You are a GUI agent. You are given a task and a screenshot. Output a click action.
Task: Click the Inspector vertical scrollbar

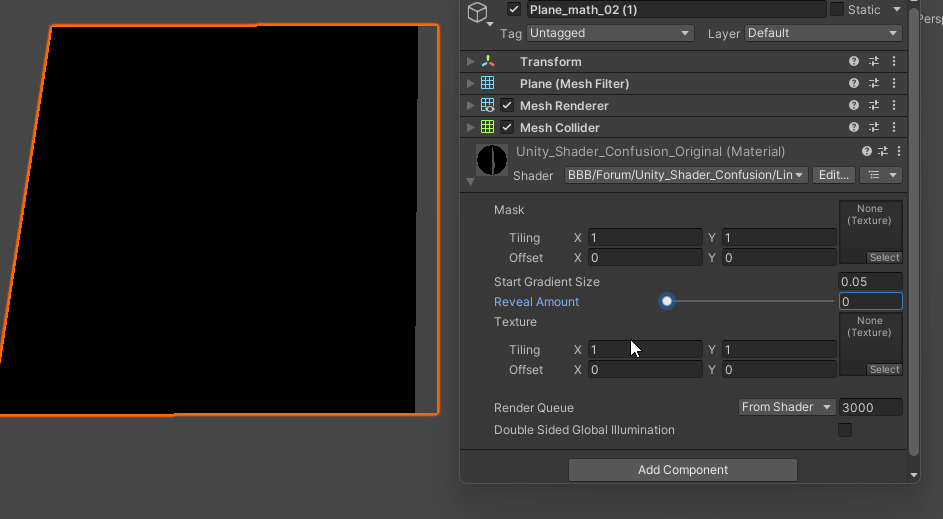pos(914,232)
